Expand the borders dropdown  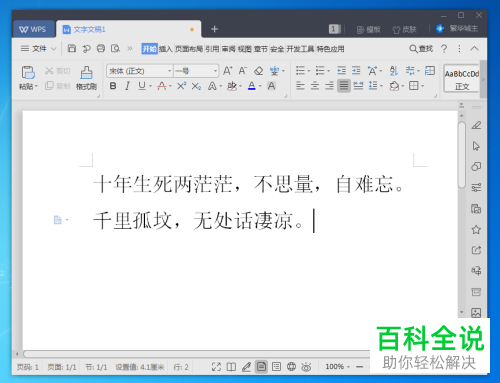[x=423, y=86]
